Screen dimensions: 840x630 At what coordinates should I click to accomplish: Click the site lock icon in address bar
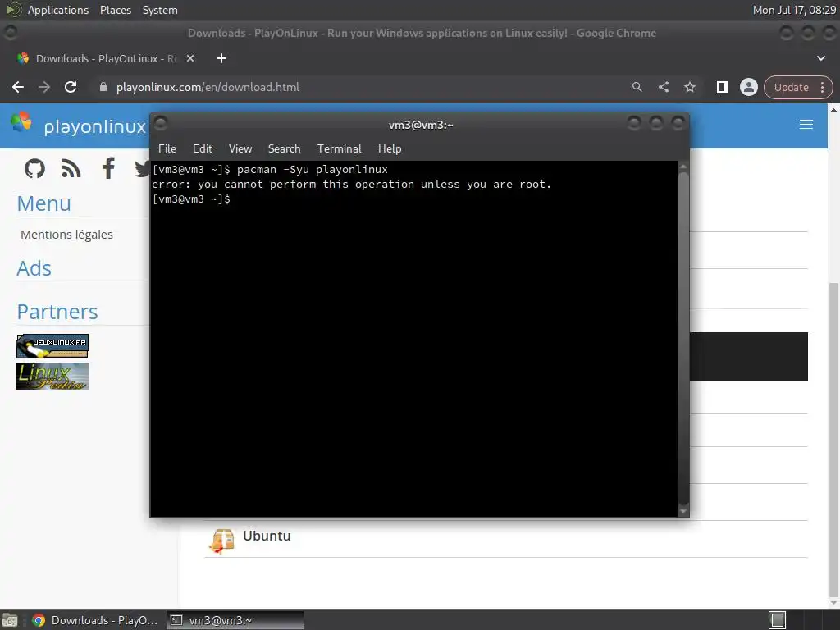(x=103, y=87)
